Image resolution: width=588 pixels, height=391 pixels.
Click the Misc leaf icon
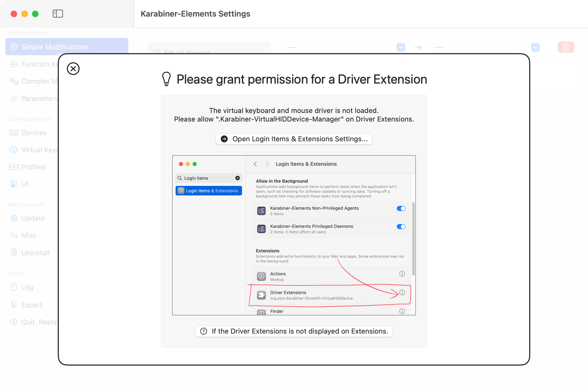click(x=14, y=235)
